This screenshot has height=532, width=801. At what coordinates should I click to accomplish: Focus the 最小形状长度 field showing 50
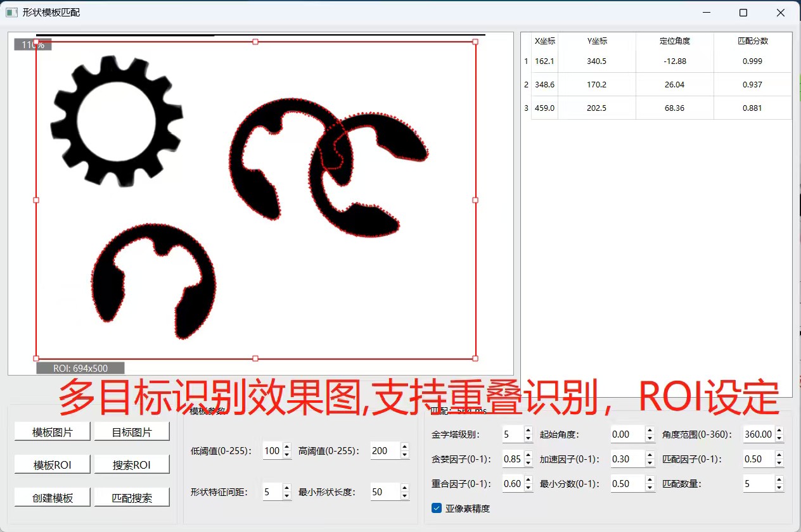(x=385, y=491)
